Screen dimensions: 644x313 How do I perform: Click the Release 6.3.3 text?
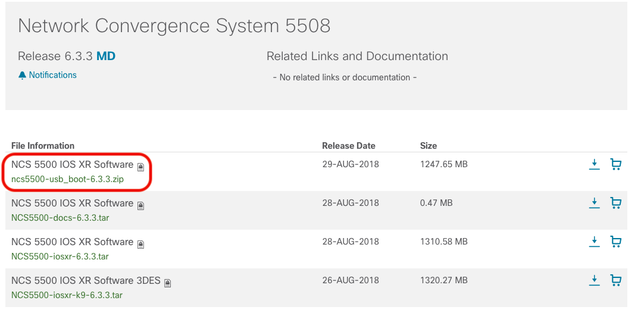tap(55, 57)
